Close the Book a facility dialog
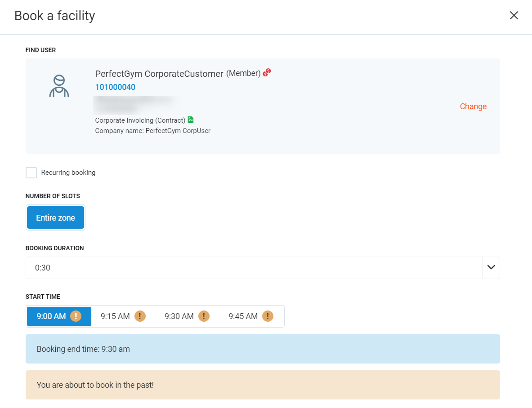532x408 pixels. point(514,16)
